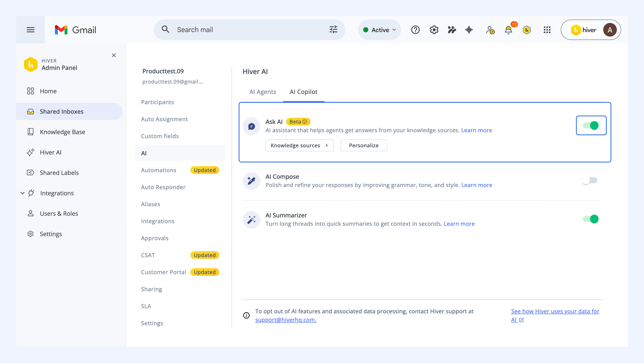Click the Hiver analytics icon in top bar
The image size is (644, 363).
pyautogui.click(x=452, y=30)
